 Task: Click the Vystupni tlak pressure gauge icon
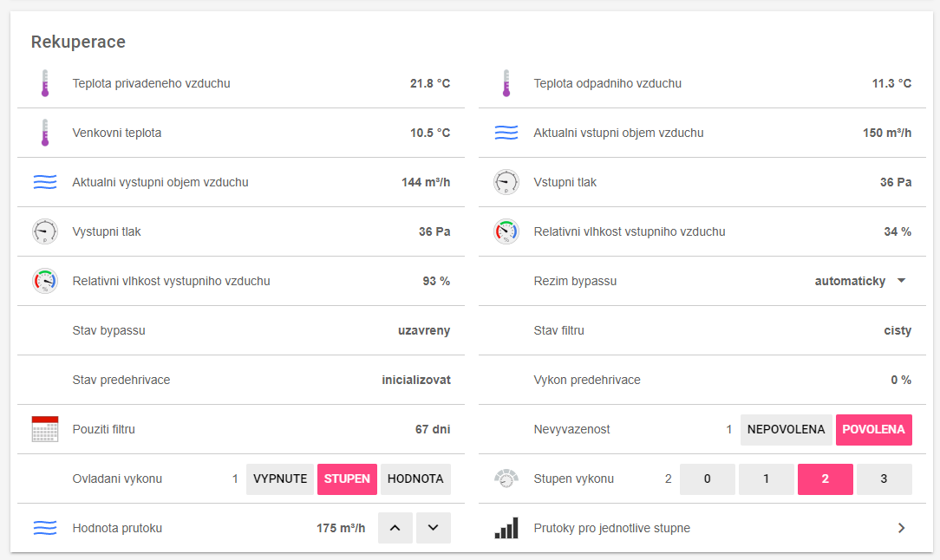[45, 231]
